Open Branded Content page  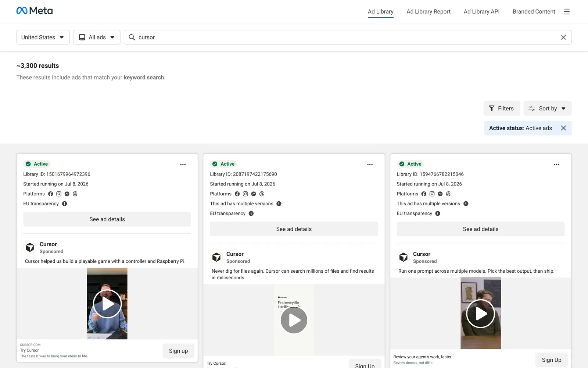coord(534,12)
